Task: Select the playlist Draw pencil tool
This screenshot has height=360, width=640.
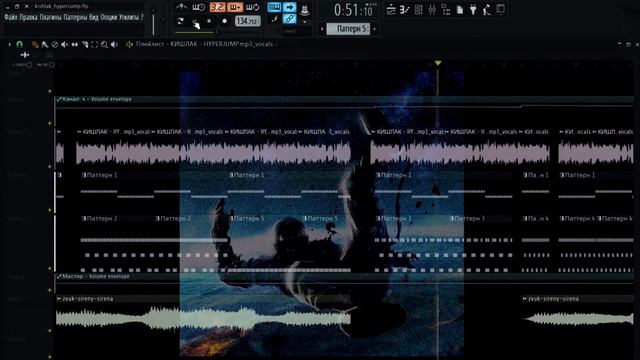Action: [x=35, y=44]
